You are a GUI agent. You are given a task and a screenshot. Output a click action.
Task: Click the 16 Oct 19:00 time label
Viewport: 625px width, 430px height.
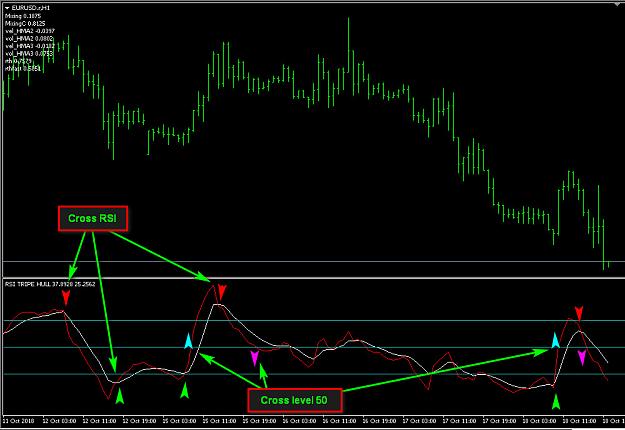[x=379, y=421]
